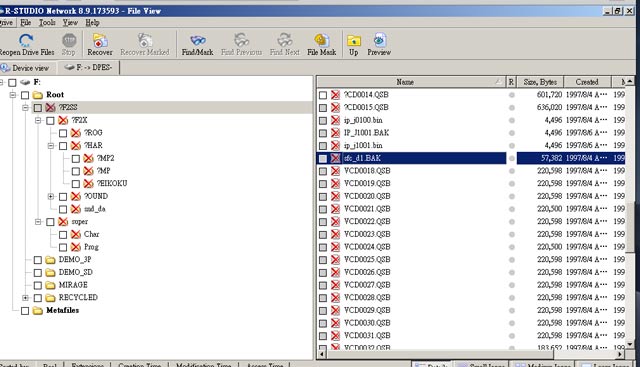640x367 pixels.
Task: Click the folder icon of RECYCLED
Action: click(50, 298)
